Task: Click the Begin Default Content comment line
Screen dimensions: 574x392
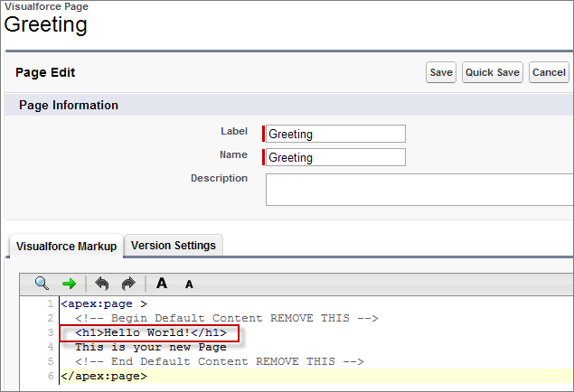Action: click(227, 318)
